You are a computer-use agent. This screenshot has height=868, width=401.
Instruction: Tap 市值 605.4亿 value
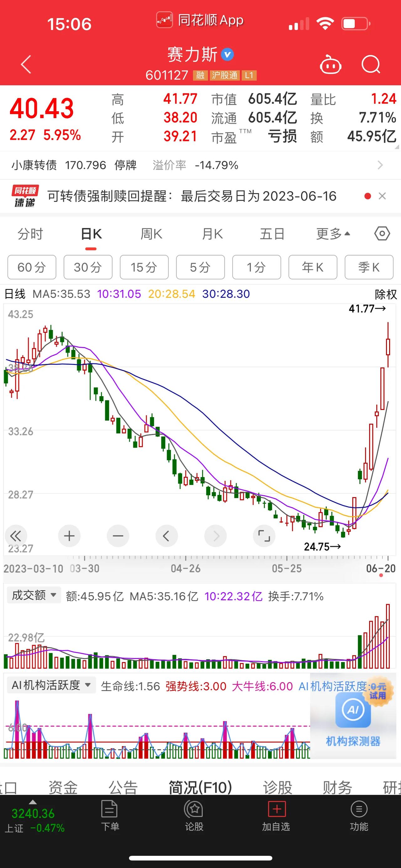click(272, 99)
